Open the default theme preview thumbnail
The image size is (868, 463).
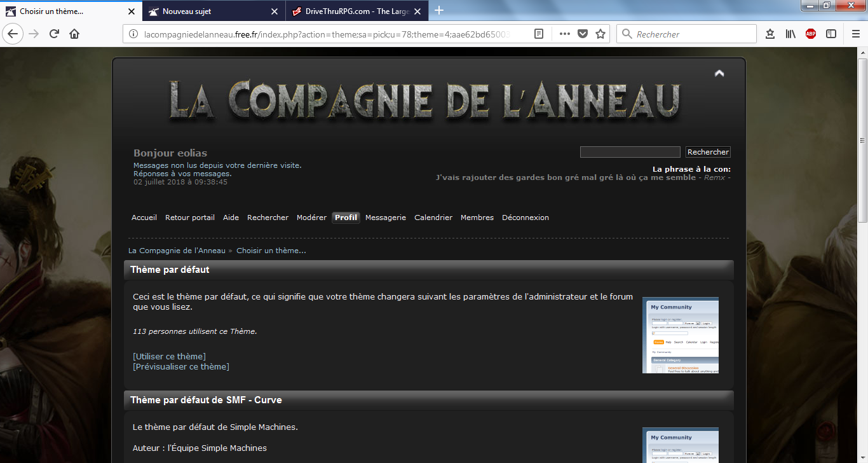(x=681, y=335)
